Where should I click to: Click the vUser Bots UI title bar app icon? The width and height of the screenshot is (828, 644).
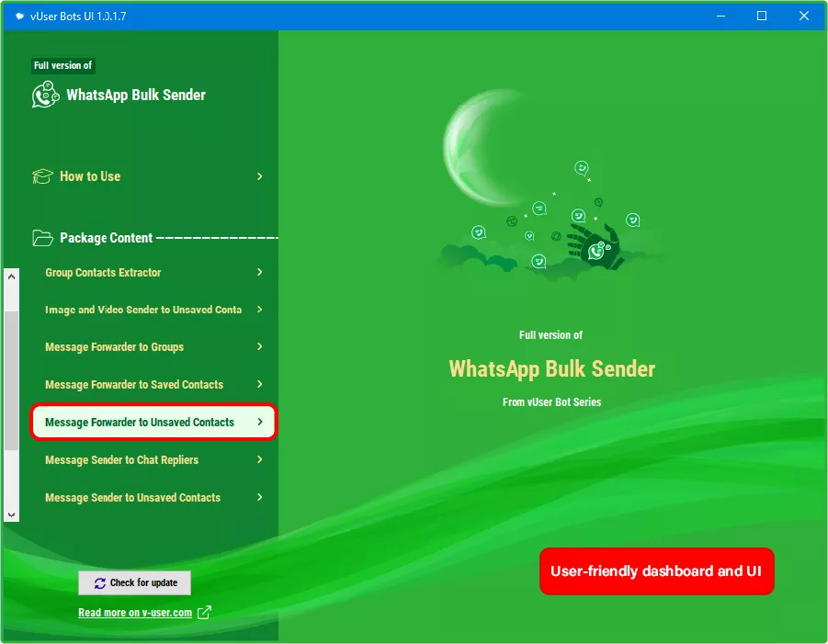click(19, 16)
